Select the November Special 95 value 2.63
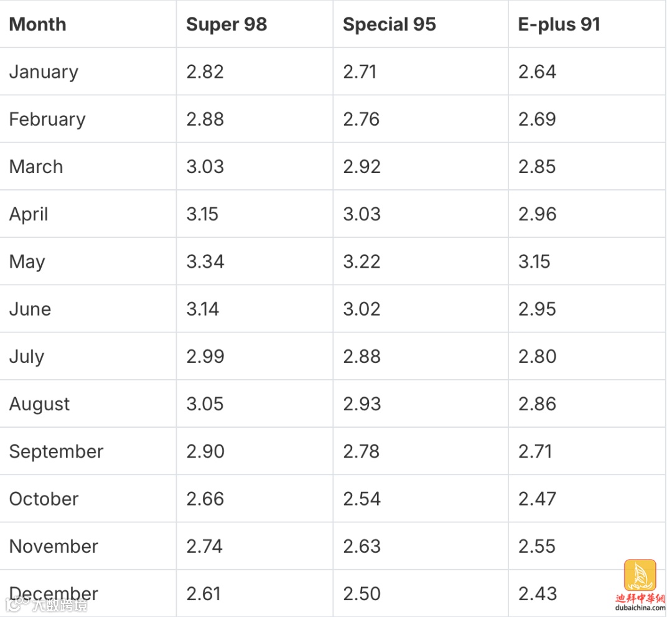This screenshot has width=672, height=617. pos(362,546)
